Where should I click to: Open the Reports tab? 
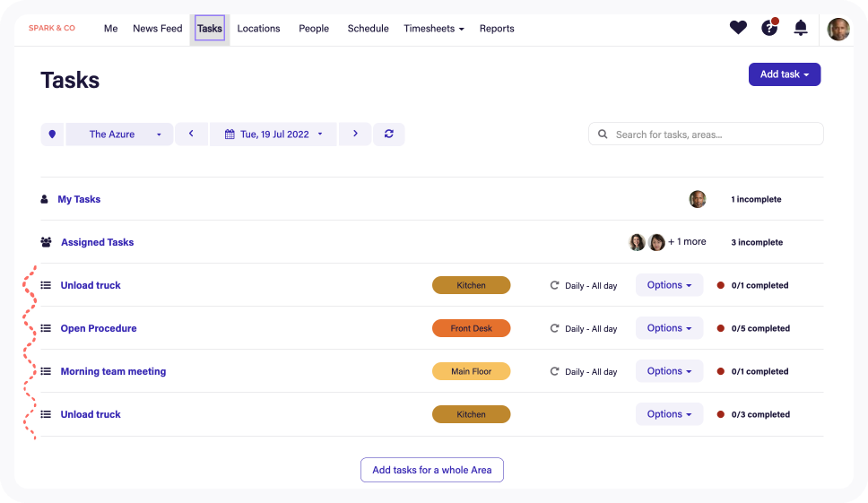[497, 29]
